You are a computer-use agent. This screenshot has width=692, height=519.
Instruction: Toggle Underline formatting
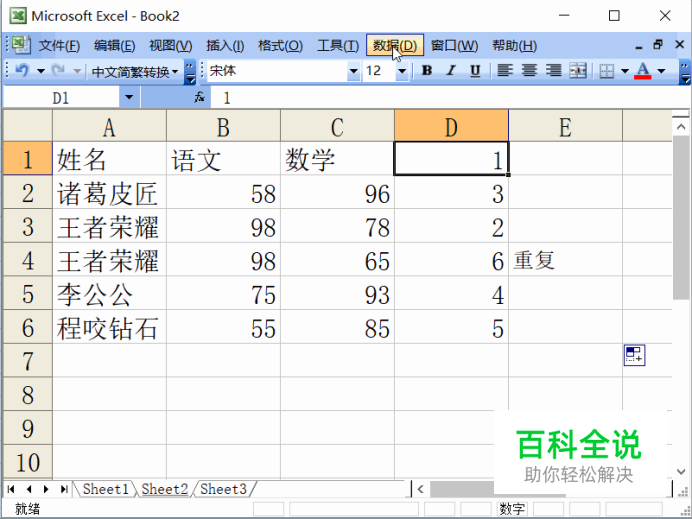475,70
